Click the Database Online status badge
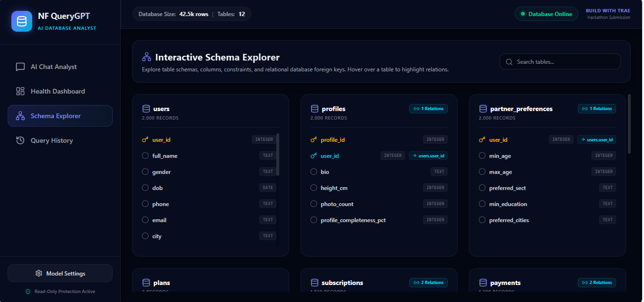 click(x=547, y=14)
